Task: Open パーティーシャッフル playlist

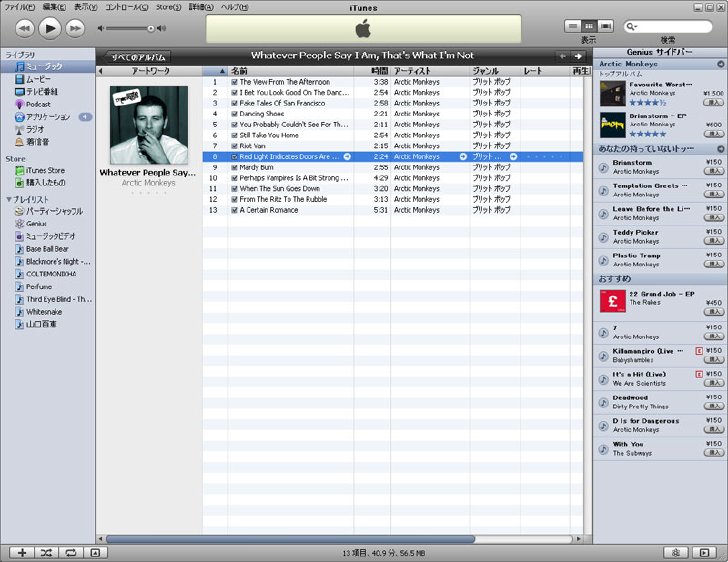Action: point(48,211)
